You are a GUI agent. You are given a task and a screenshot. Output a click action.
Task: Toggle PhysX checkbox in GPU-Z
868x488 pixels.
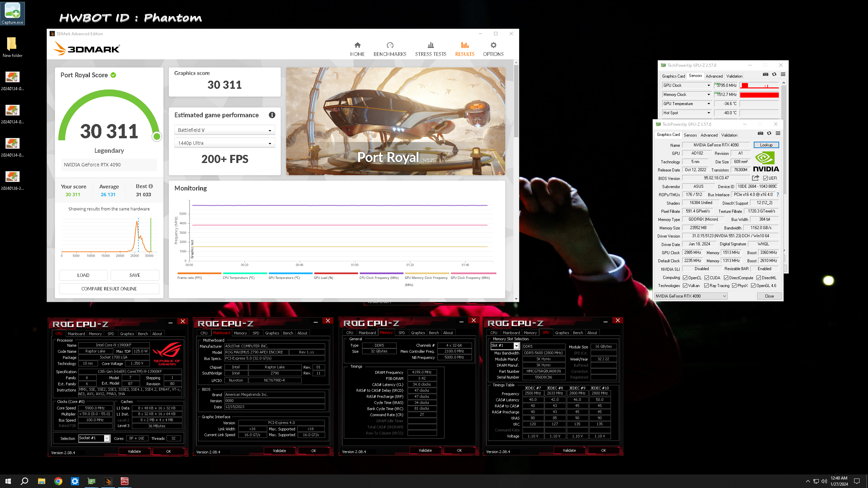pyautogui.click(x=734, y=286)
